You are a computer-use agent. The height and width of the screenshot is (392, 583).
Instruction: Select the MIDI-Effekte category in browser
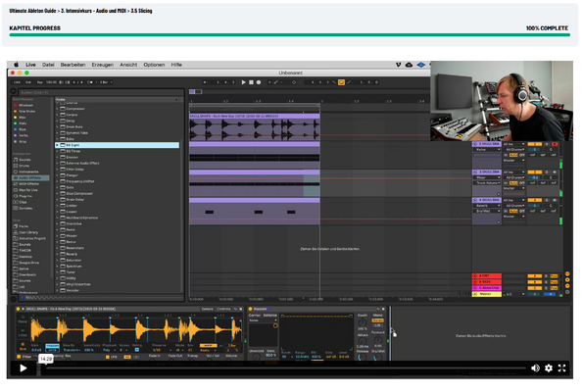pos(26,183)
